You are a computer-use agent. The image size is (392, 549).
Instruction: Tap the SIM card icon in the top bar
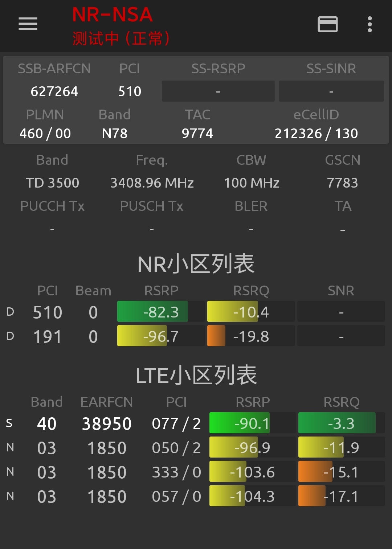327,25
